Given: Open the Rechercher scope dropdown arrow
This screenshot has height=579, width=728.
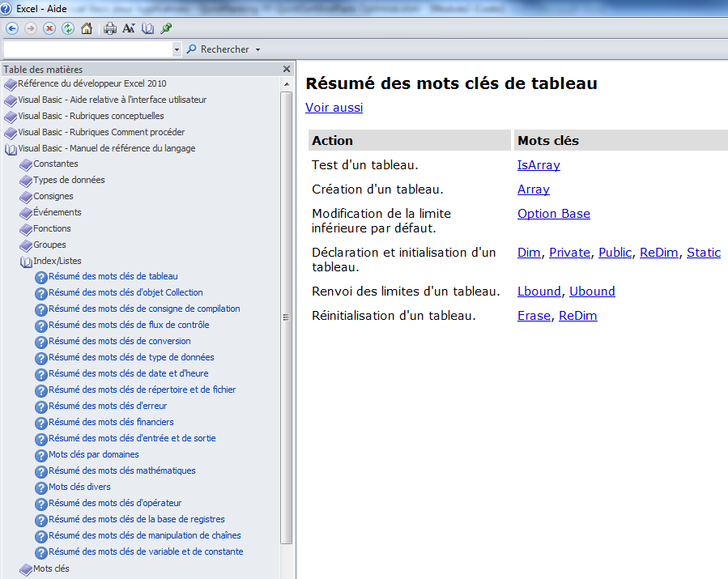Looking at the screenshot, I should (x=258, y=50).
